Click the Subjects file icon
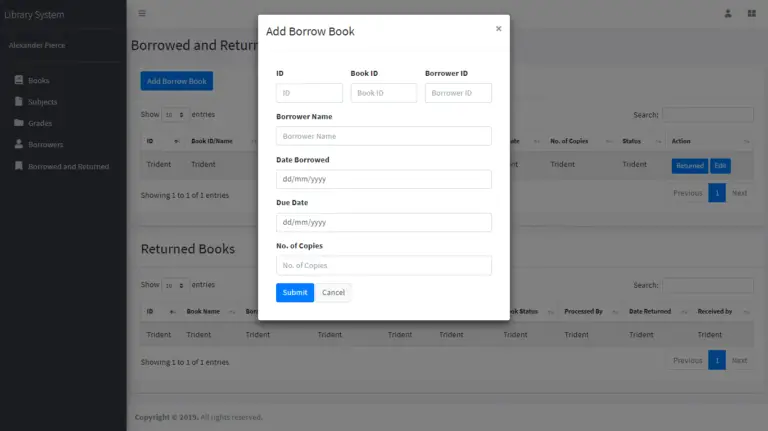This screenshot has width=768, height=431. (19, 101)
